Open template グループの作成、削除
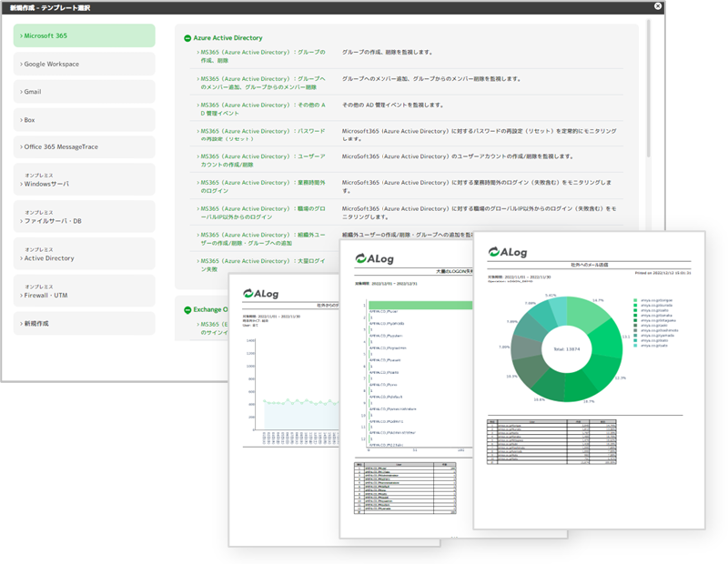The image size is (728, 564). 261,56
